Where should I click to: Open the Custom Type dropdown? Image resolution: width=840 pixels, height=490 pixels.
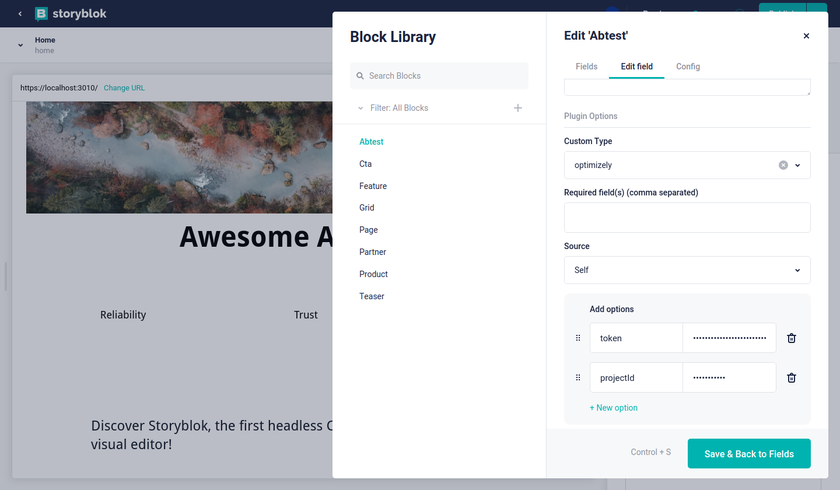[687, 165]
